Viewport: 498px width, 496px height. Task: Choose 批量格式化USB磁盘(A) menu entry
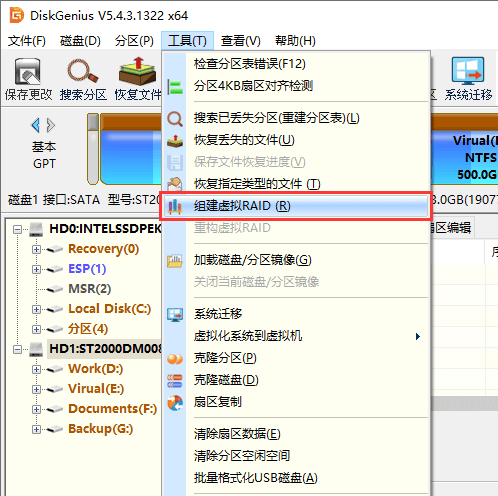[295, 478]
